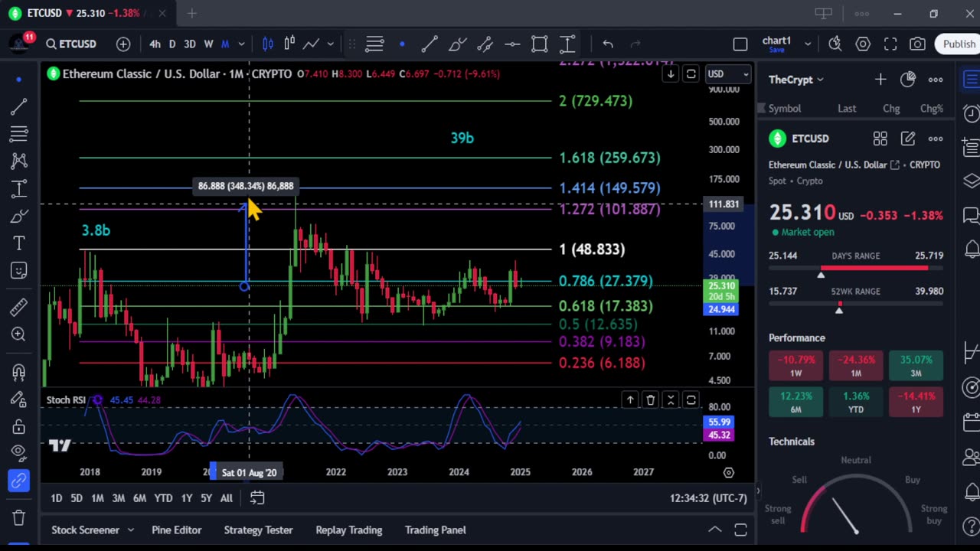Expand the timeframe interval dropdown
Viewport: 980px width, 551px height.
[241, 44]
